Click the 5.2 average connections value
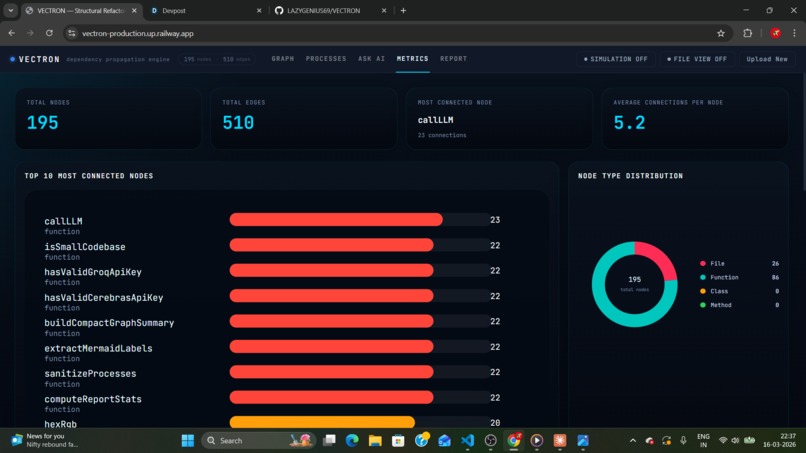Viewport: 806px width, 453px height. click(x=629, y=123)
